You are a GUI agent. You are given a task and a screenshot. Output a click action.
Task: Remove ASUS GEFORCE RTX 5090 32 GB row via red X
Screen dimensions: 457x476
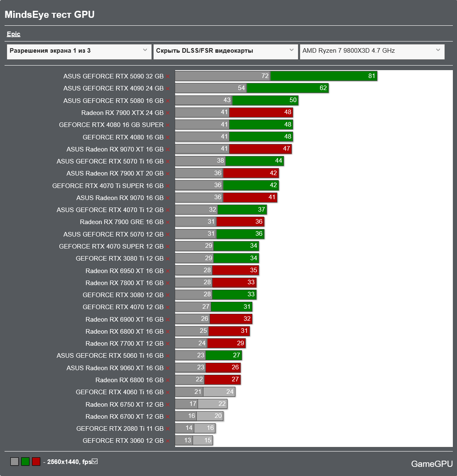coord(168,76)
